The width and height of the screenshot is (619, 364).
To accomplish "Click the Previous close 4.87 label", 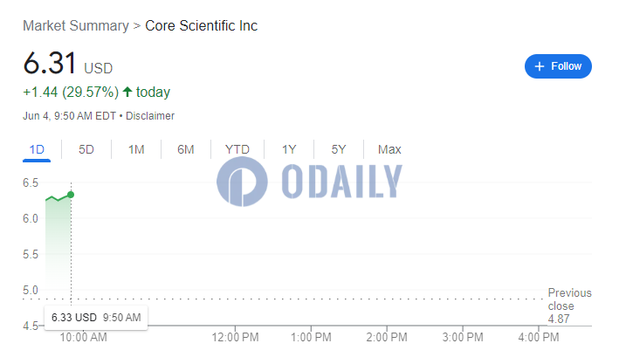I will click(x=569, y=306).
